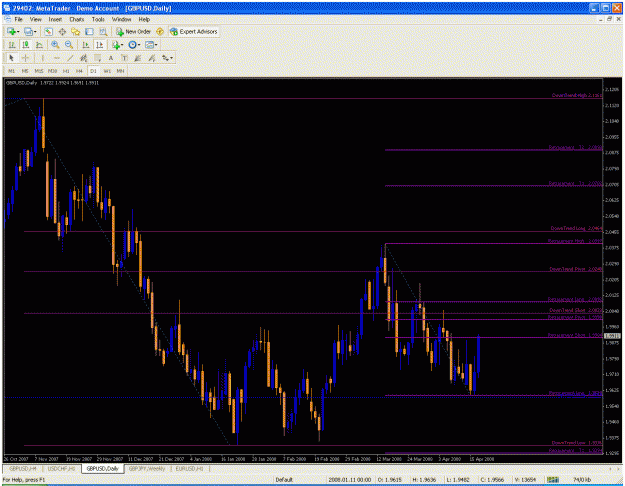The image size is (625, 486).
Task: Select the Text Label tool (T)
Action: [124, 58]
